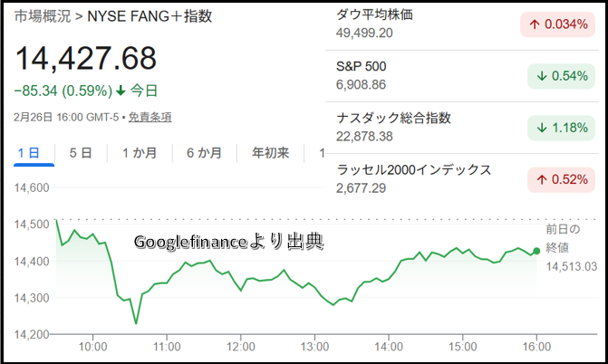The height and width of the screenshot is (364, 608).
Task: Open the 免責条項 disclaimer link
Action: (x=150, y=117)
